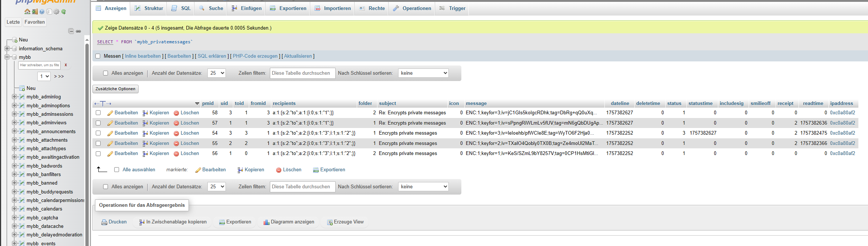Viewport: 868px width, 246px height.
Task: Open the Exportieren tab
Action: point(288,8)
